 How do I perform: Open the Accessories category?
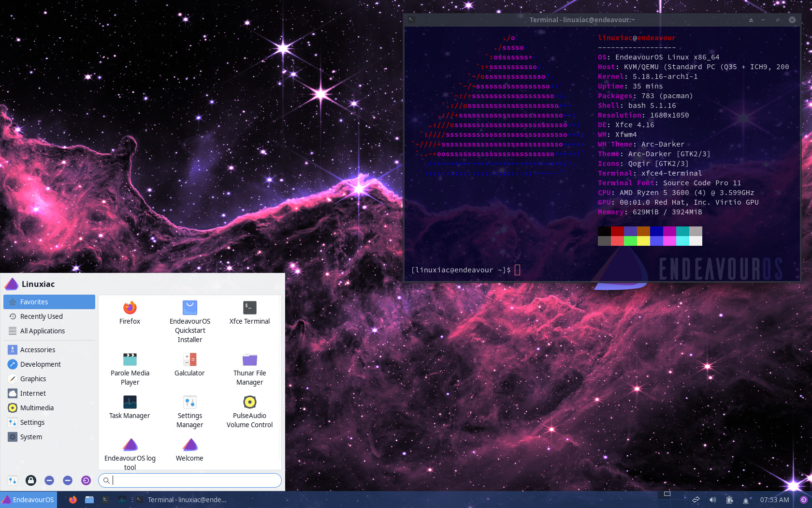49,350
